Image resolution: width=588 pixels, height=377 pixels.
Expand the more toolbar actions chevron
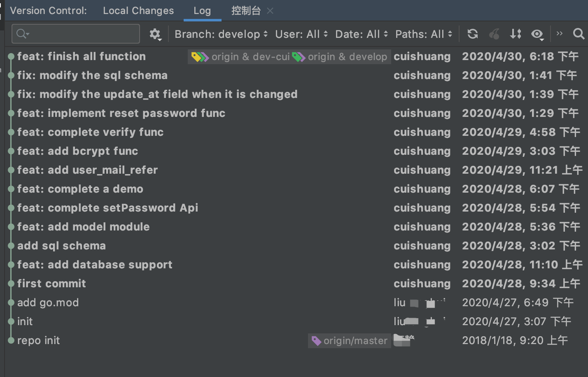tap(559, 34)
